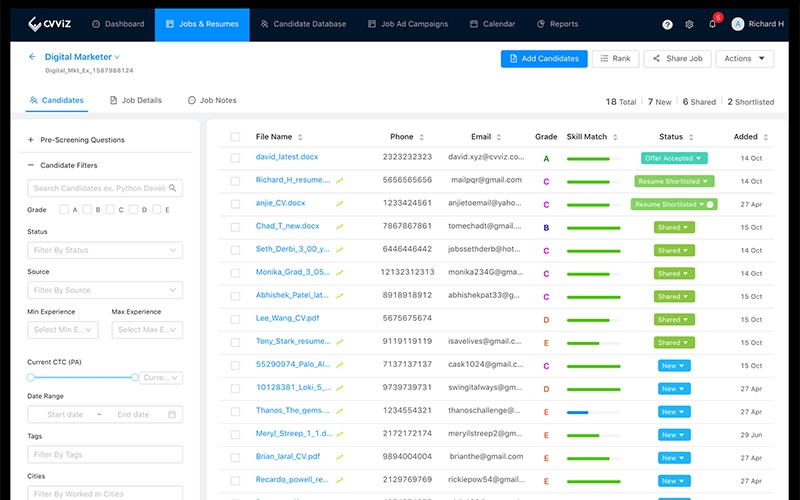Tick the checkbox for david_latest.docx
The height and width of the screenshot is (500, 800).
235,158
